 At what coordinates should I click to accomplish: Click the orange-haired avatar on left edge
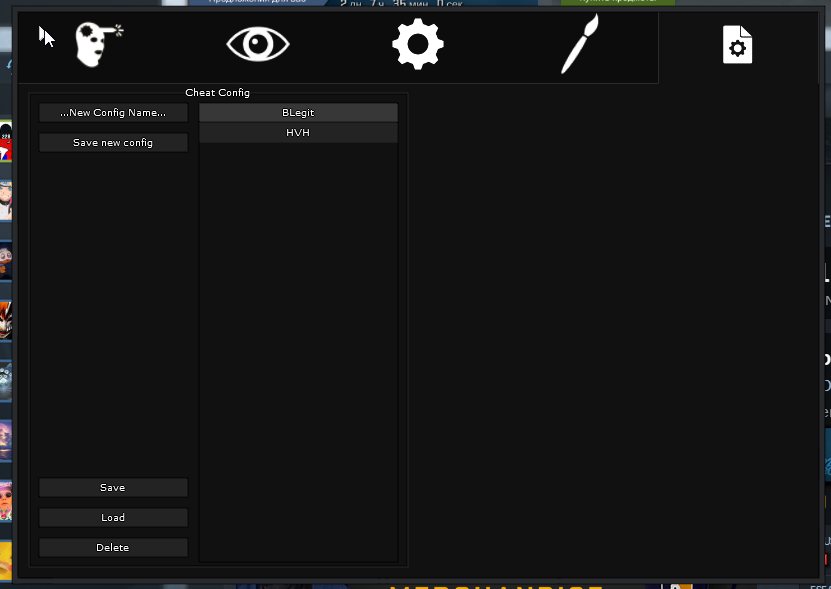(5, 318)
